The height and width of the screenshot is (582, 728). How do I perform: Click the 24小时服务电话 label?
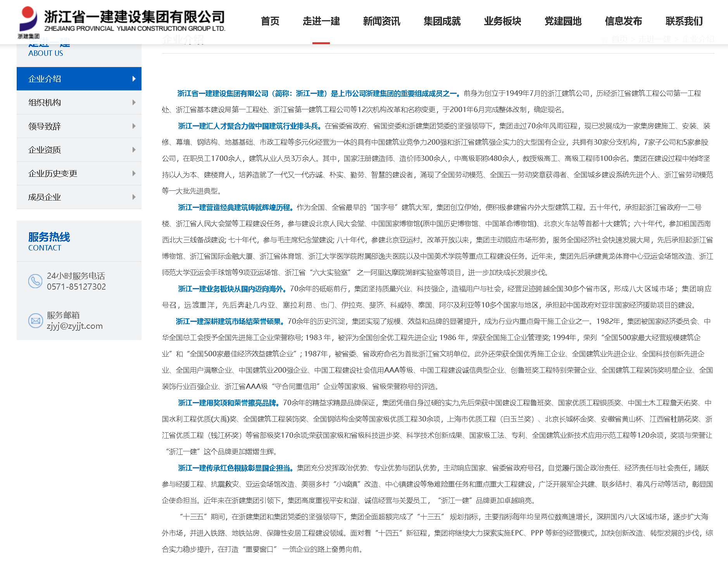(76, 276)
